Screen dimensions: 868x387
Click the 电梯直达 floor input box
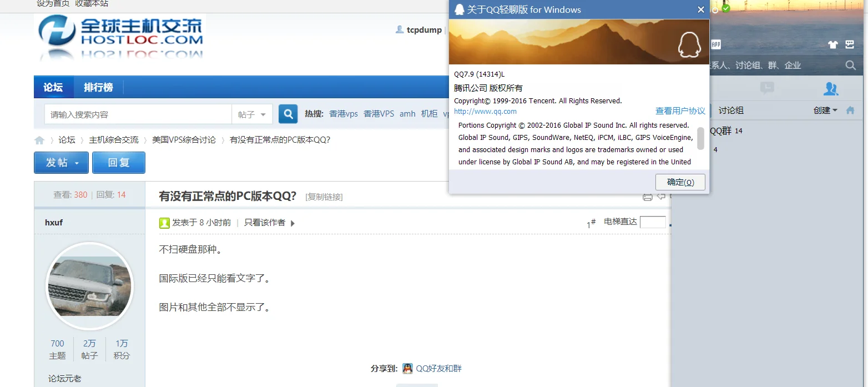coord(653,222)
